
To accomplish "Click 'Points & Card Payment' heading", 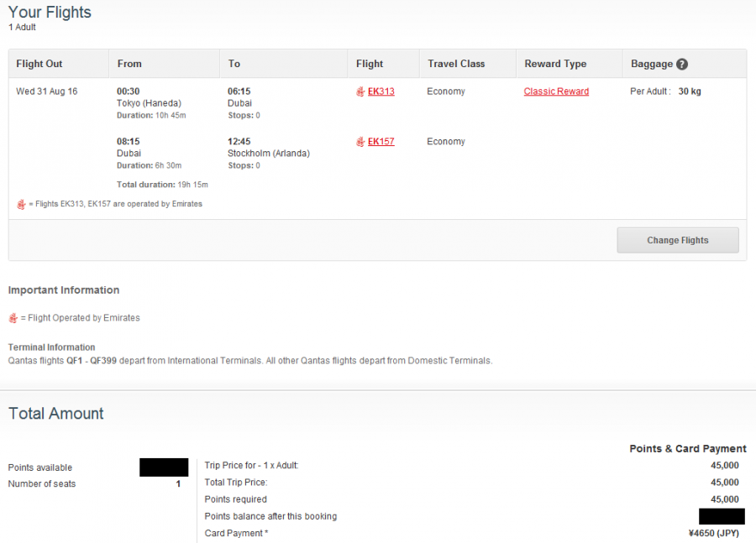I will pyautogui.click(x=688, y=449).
